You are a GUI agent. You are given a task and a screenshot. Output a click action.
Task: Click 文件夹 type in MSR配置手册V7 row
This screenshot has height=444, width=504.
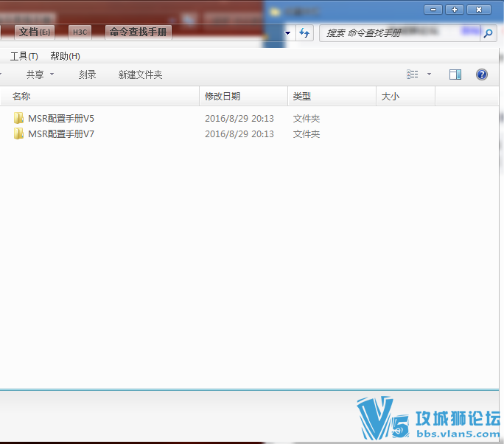click(307, 133)
